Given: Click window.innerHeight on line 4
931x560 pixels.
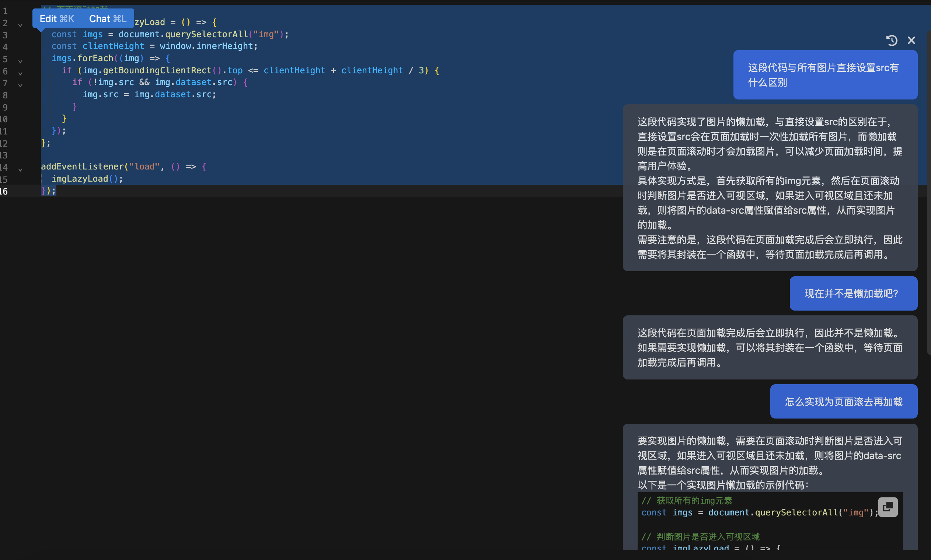Looking at the screenshot, I should pyautogui.click(x=208, y=46).
